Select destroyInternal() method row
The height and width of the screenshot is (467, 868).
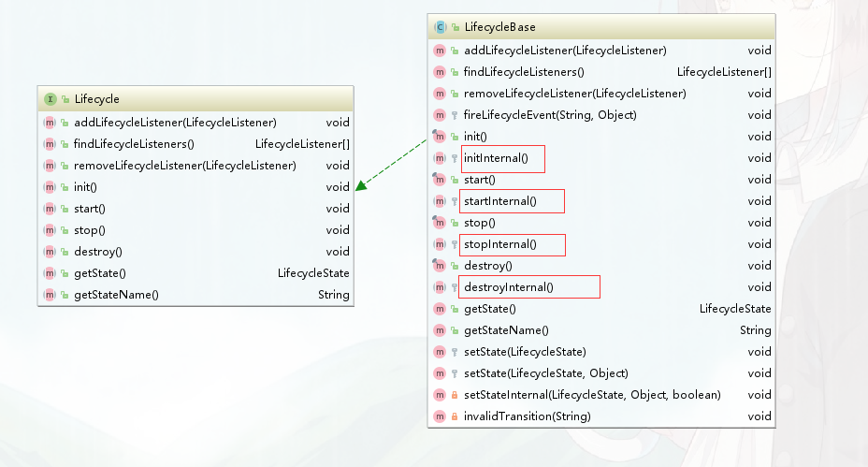coord(509,287)
